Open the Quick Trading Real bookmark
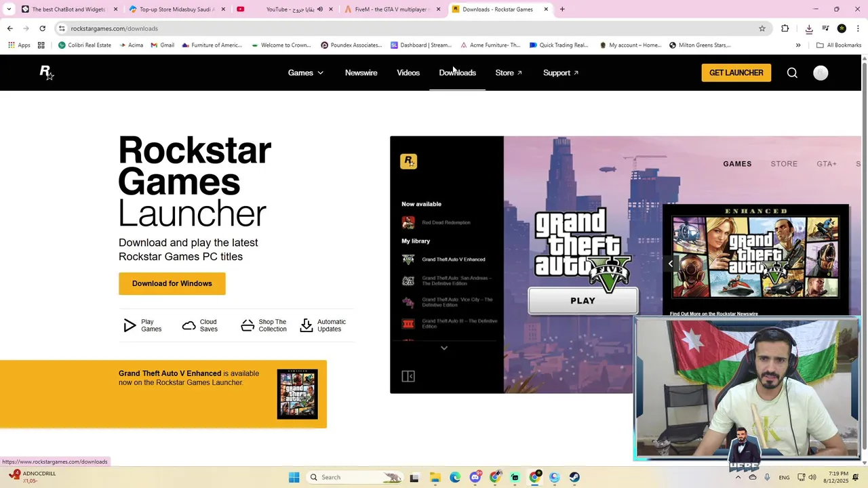Image resolution: width=868 pixels, height=488 pixels. pos(559,45)
